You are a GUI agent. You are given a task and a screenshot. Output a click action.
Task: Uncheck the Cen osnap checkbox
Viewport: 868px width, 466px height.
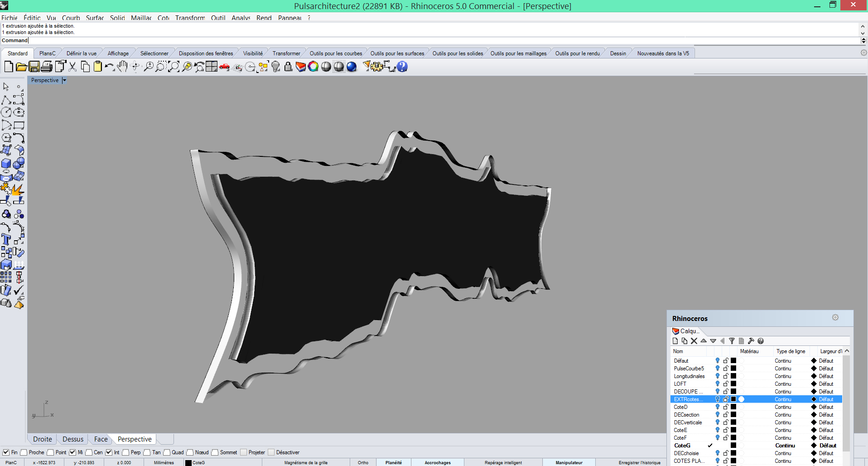(89, 452)
